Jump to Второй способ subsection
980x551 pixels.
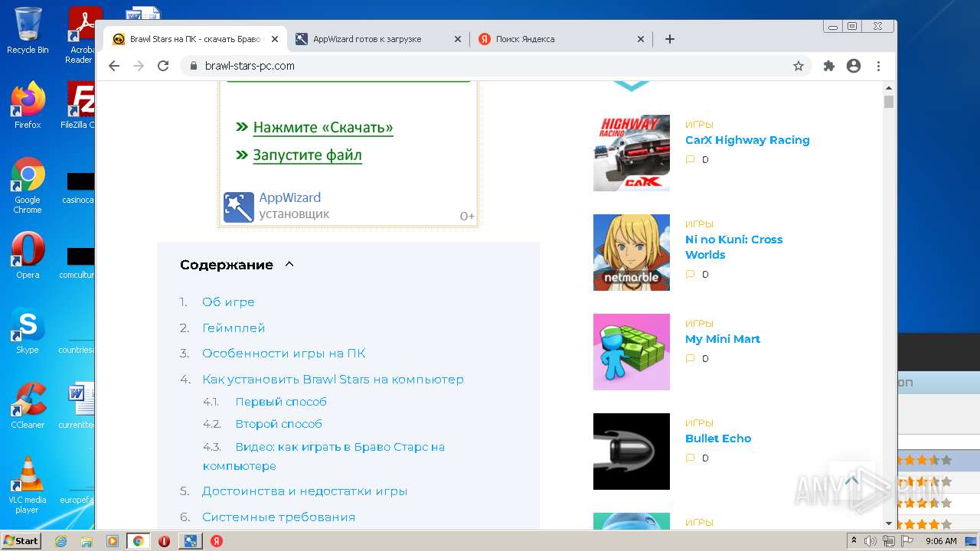279,424
